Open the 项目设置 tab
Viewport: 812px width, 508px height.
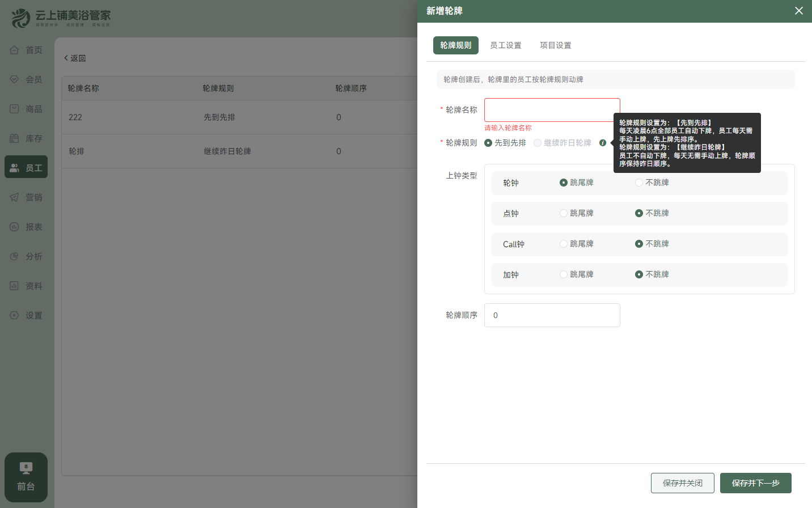[x=555, y=45]
